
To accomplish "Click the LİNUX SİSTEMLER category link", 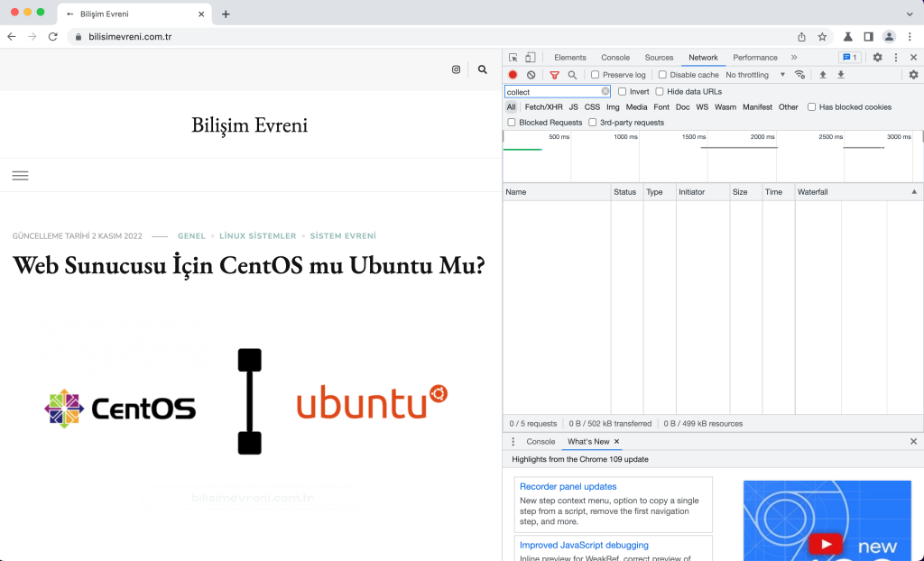I will tap(257, 236).
